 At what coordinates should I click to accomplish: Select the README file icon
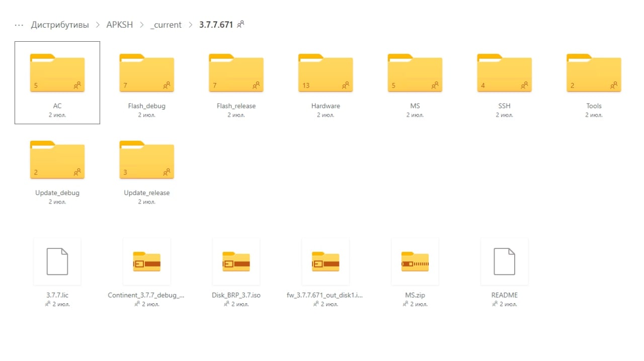504,261
